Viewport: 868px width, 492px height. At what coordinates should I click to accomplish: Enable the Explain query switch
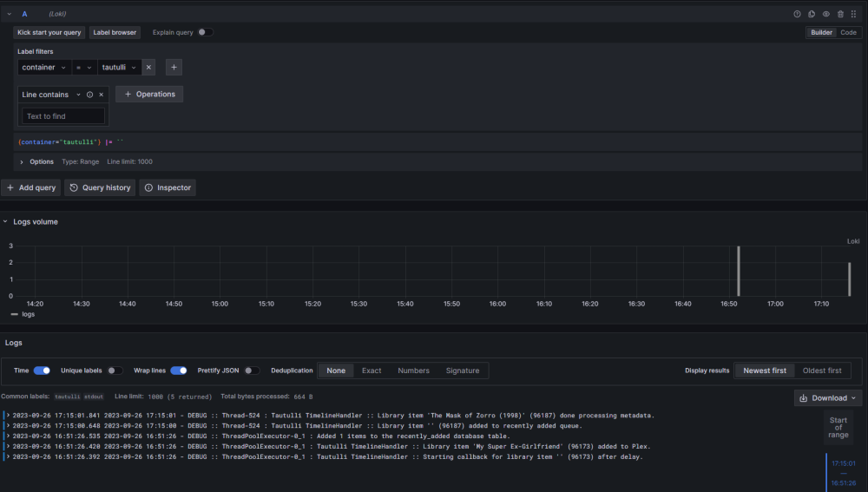coord(206,32)
